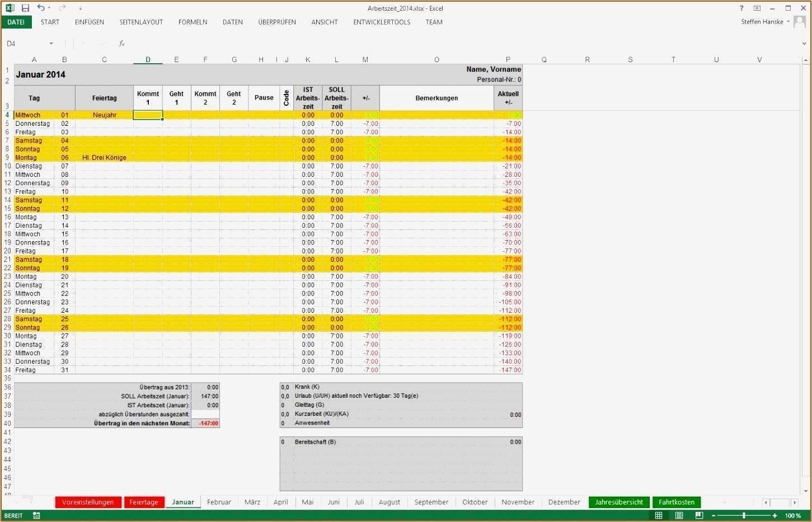Viewport: 812px width, 522px height.
Task: Open the Save icon on the Quick Access Toolbar
Action: coord(25,8)
